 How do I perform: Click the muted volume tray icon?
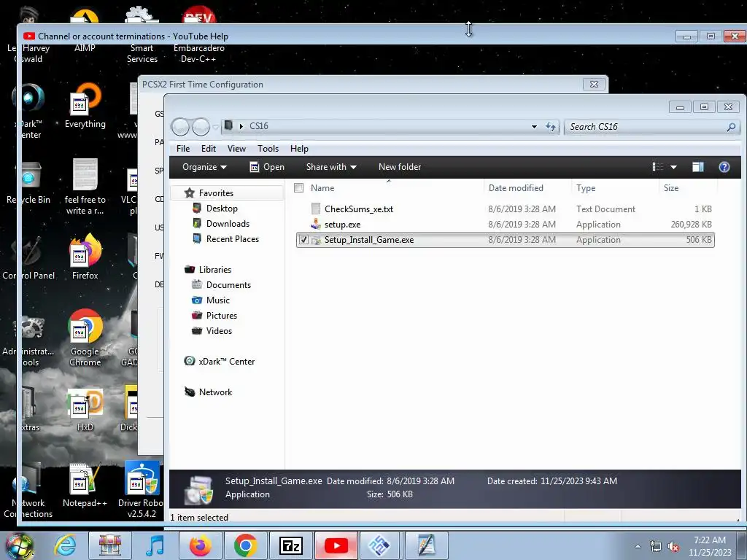(673, 547)
